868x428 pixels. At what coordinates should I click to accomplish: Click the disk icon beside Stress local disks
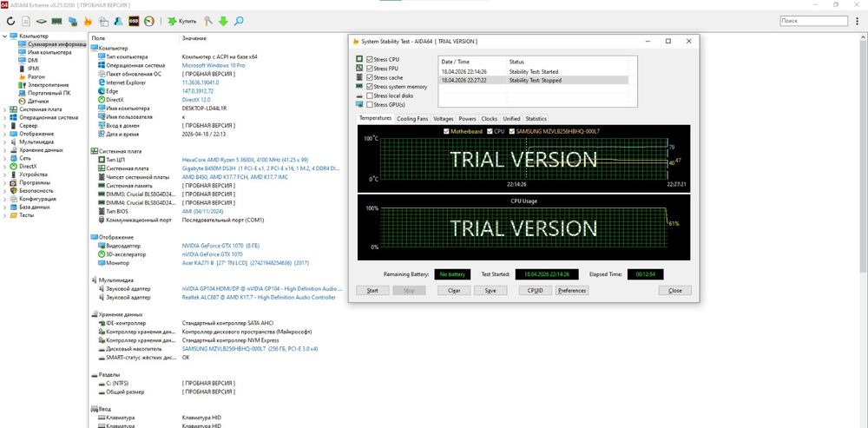pos(359,95)
